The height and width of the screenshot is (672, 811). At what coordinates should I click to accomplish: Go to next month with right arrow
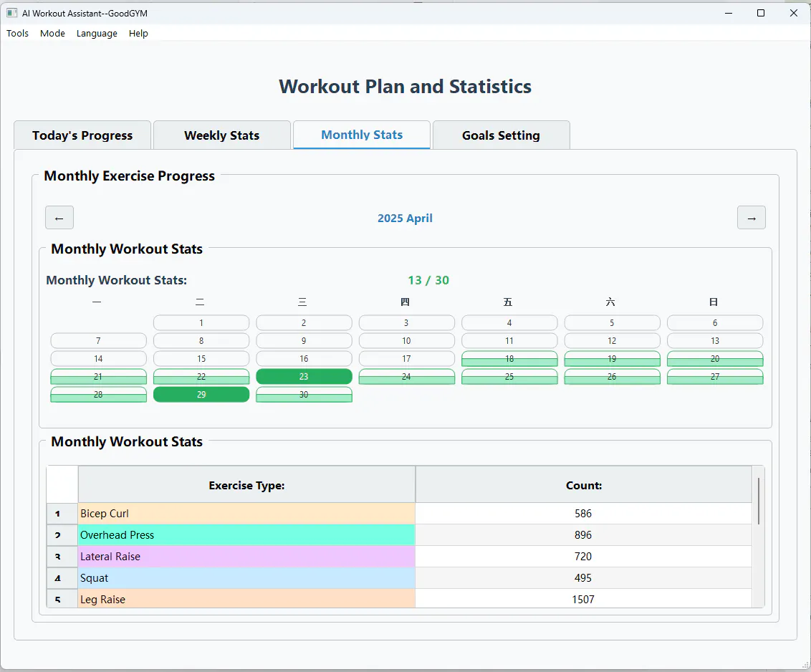[751, 218]
